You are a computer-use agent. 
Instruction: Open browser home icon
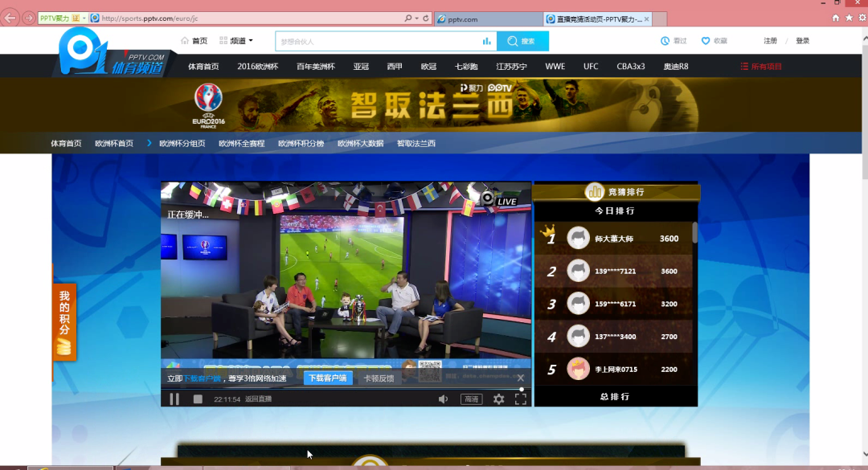coord(835,18)
